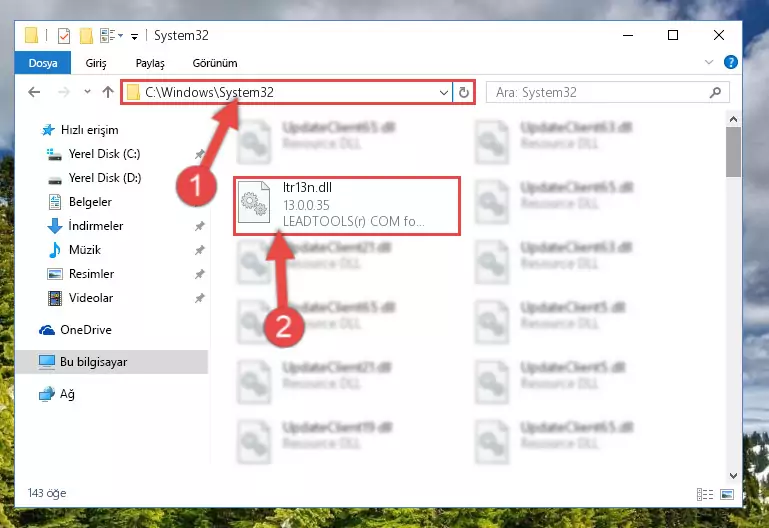769x528 pixels.
Task: Open the Paylaş tab
Action: click(x=150, y=63)
